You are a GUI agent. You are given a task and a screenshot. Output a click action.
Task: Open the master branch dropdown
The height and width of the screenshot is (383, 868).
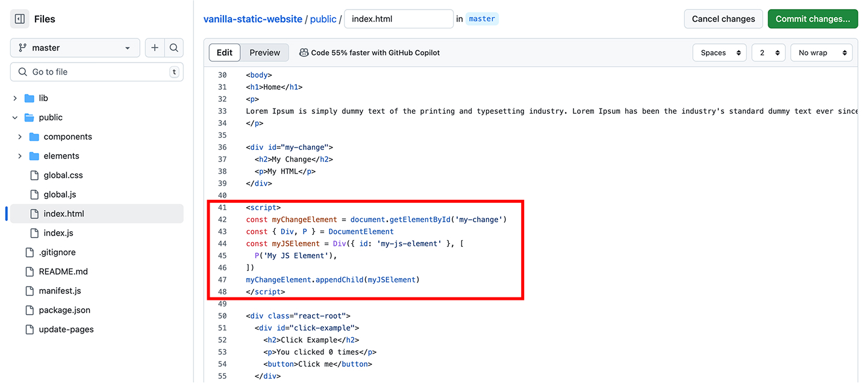(75, 48)
